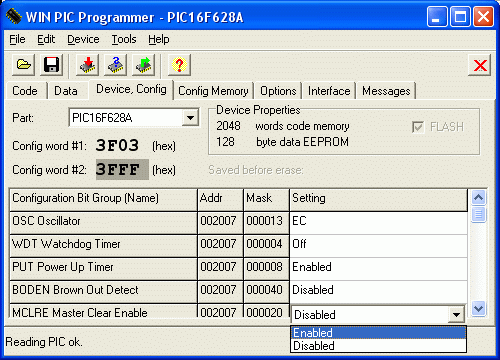Click the read device green arrow icon
This screenshot has width=500, height=360.
[x=144, y=65]
